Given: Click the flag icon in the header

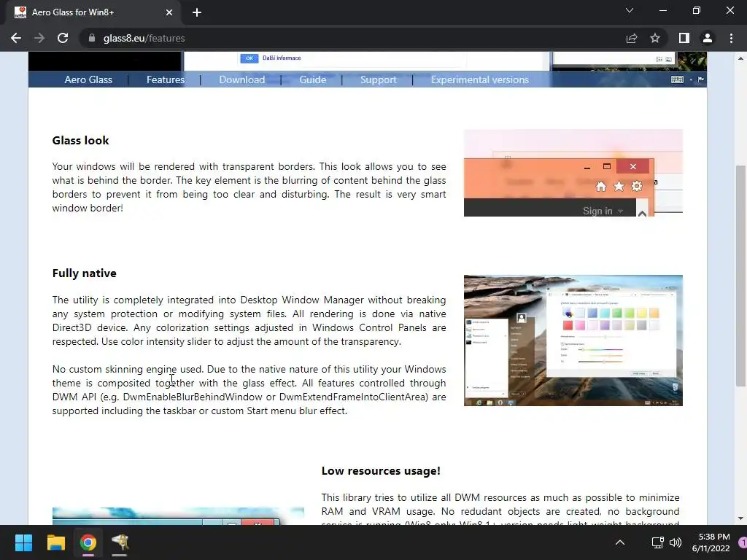Looking at the screenshot, I should pos(701,79).
